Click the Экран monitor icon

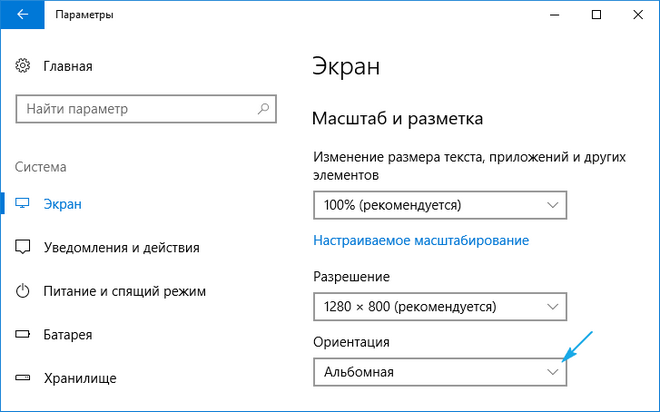[x=24, y=203]
